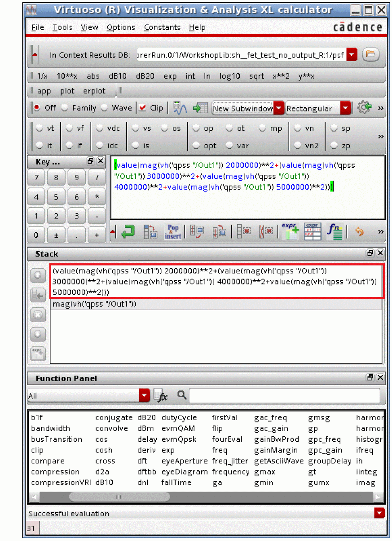This screenshot has height=541, width=392.
Task: Expand the Rectangular plot type dropdown
Action: click(345, 108)
